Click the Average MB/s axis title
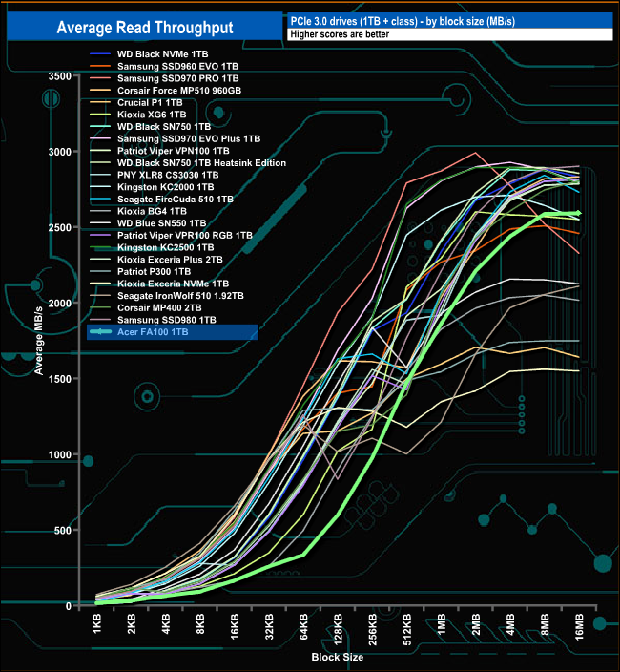 (38, 341)
